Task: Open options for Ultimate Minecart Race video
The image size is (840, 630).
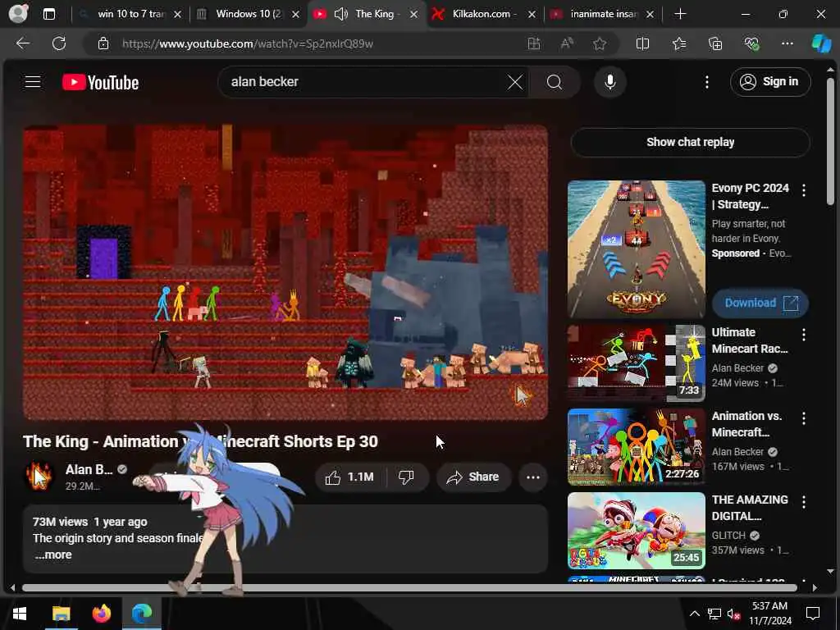Action: [803, 335]
